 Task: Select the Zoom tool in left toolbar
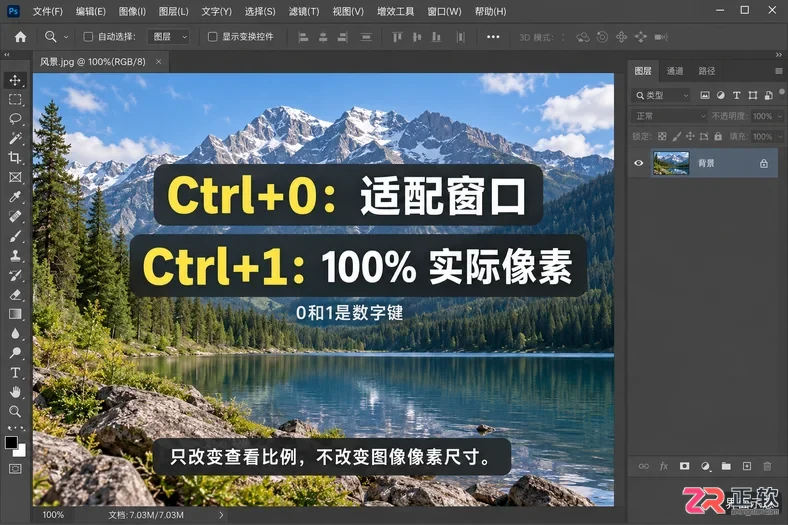[15, 411]
